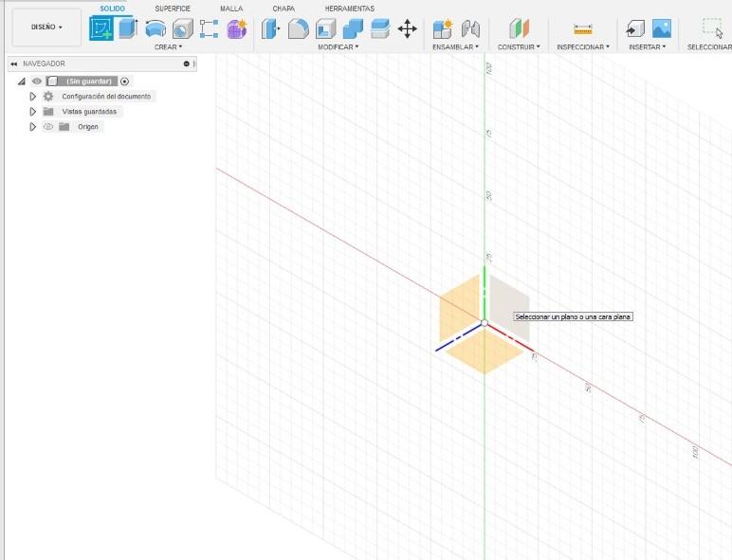
Task: Select the left vertical orange origin plane
Action: point(459,308)
